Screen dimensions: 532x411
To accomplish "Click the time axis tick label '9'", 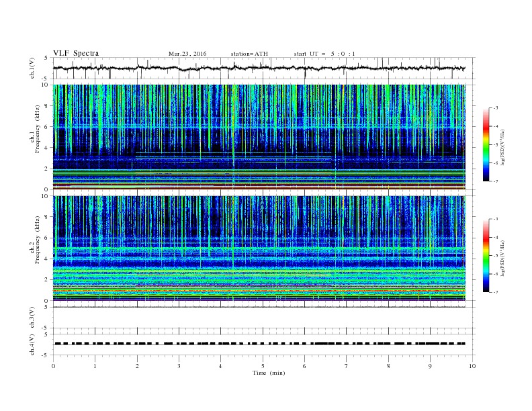I will (x=430, y=366).
